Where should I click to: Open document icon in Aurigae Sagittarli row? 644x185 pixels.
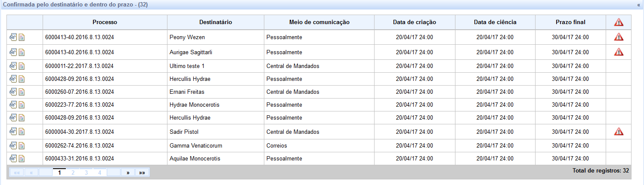22,52
